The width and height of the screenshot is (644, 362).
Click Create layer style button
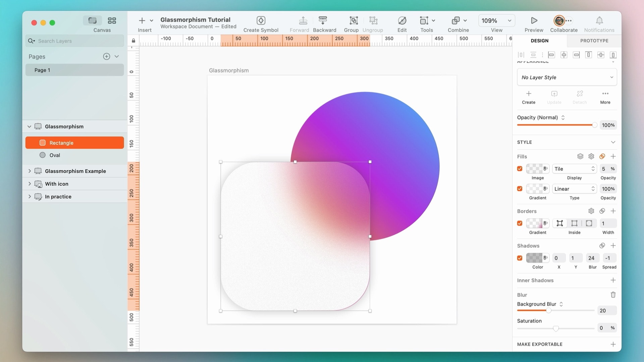(x=528, y=97)
